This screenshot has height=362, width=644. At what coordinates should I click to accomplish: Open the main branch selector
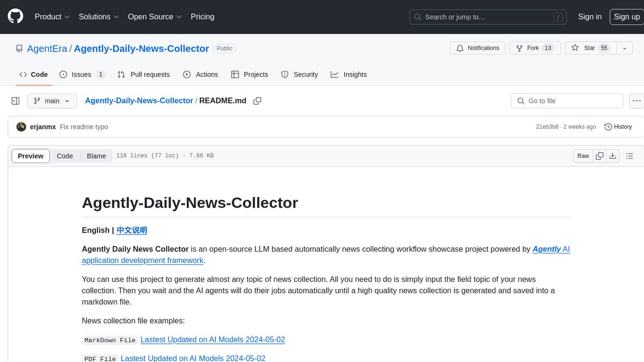(52, 101)
